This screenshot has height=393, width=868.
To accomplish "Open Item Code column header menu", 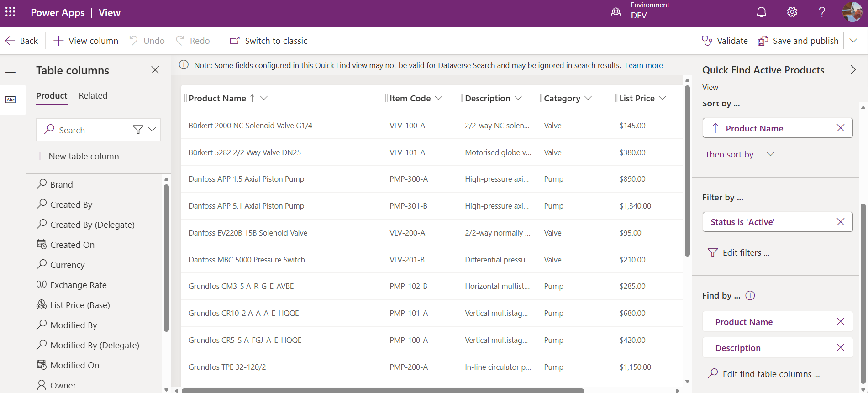I will click(439, 98).
